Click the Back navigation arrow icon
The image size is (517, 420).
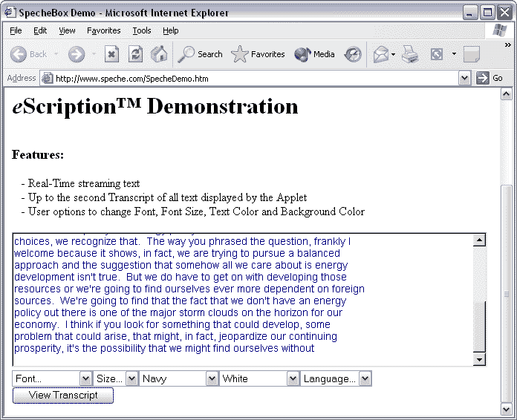coord(19,54)
